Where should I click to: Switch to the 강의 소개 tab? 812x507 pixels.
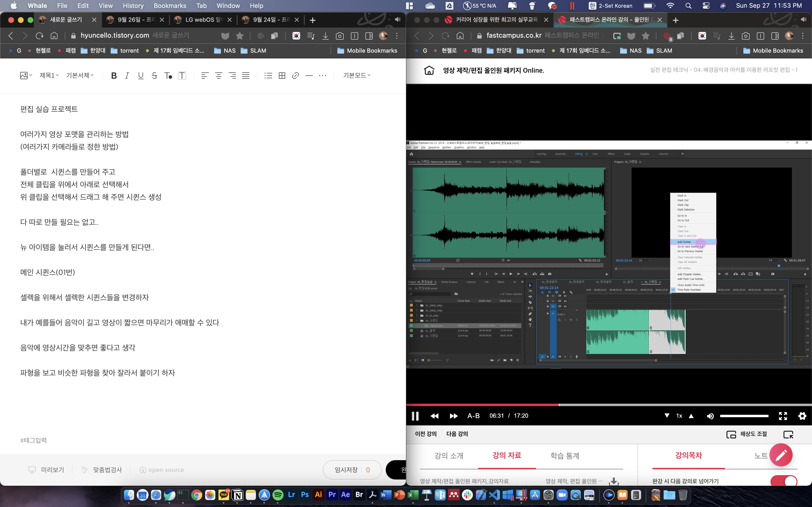click(449, 456)
